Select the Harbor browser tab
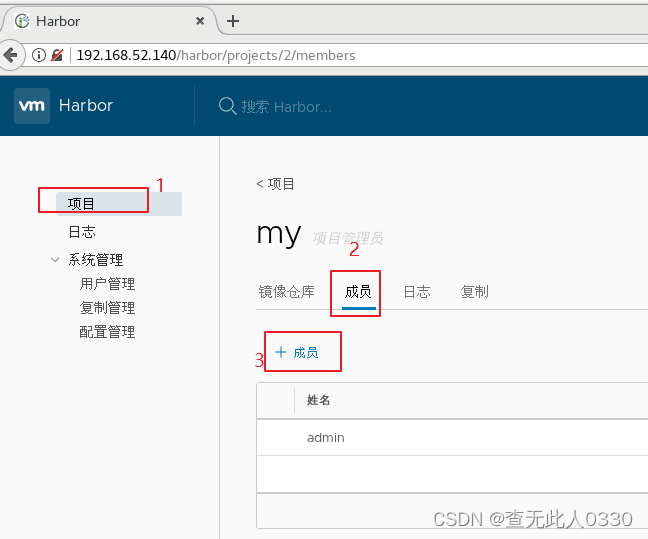The height and width of the screenshot is (539, 648). pyautogui.click(x=108, y=21)
